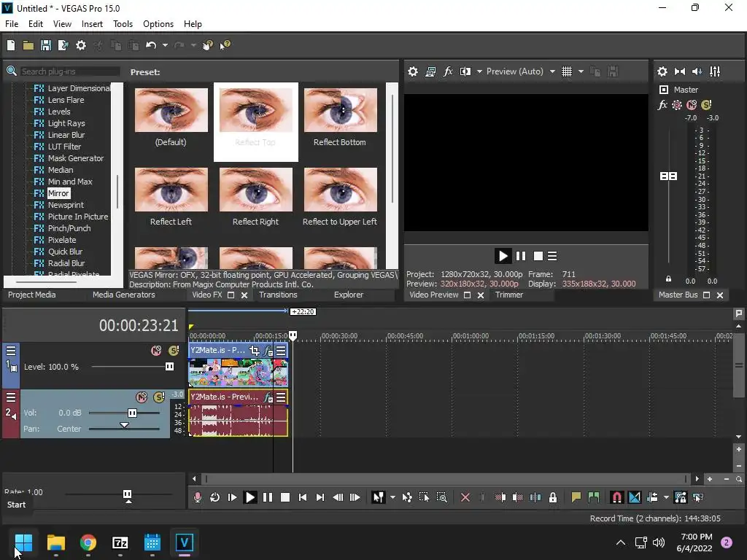Play from start in transport bar

(233, 497)
